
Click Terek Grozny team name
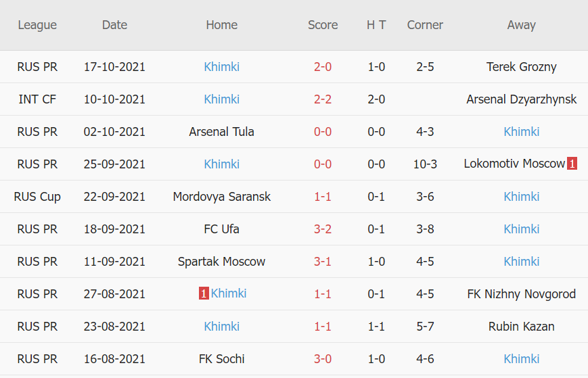click(x=521, y=67)
